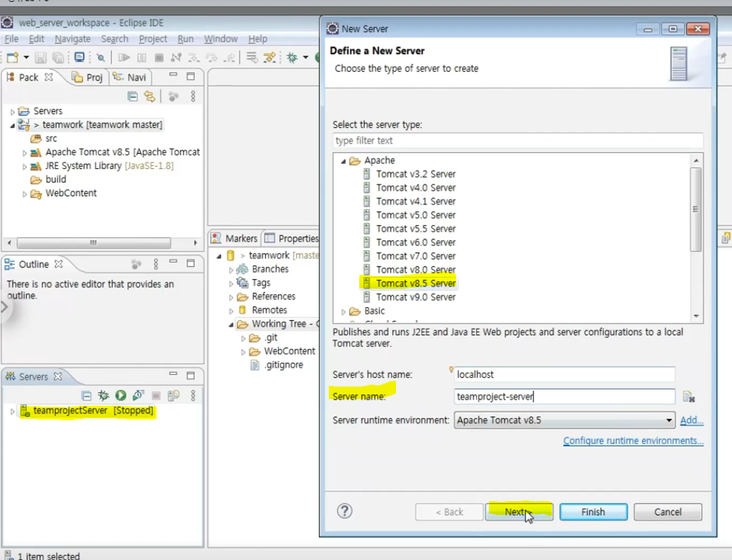Start the server in profile mode icon
The image size is (732, 560).
point(139,395)
